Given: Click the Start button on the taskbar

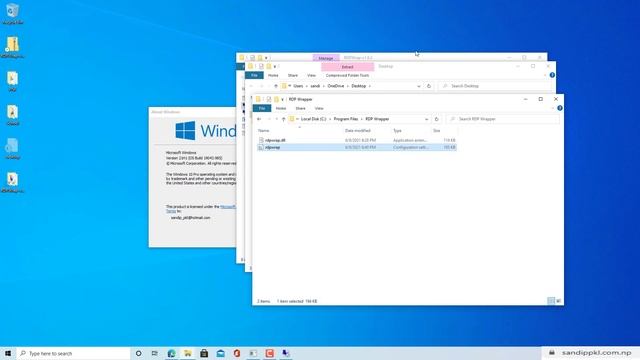Looking at the screenshot, I should point(8,353).
